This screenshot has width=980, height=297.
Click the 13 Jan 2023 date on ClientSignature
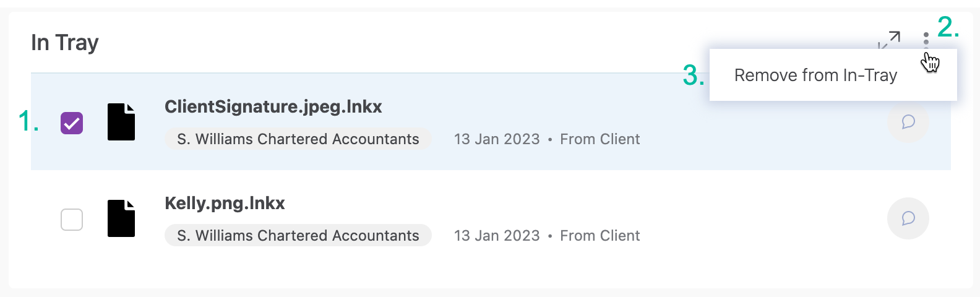click(497, 139)
